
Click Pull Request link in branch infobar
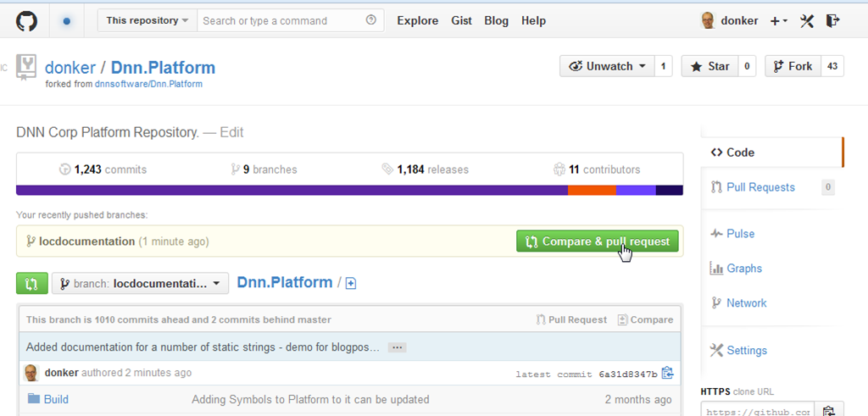point(572,319)
